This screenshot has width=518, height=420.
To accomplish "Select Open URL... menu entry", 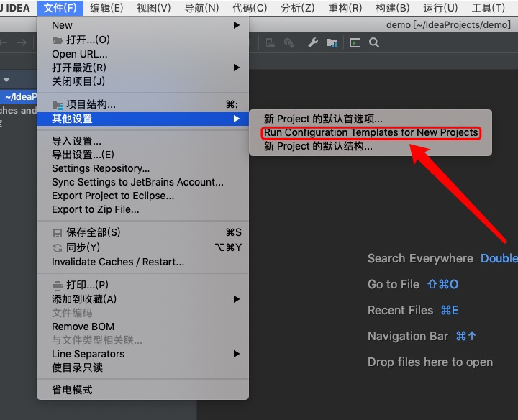I will pyautogui.click(x=142, y=54).
